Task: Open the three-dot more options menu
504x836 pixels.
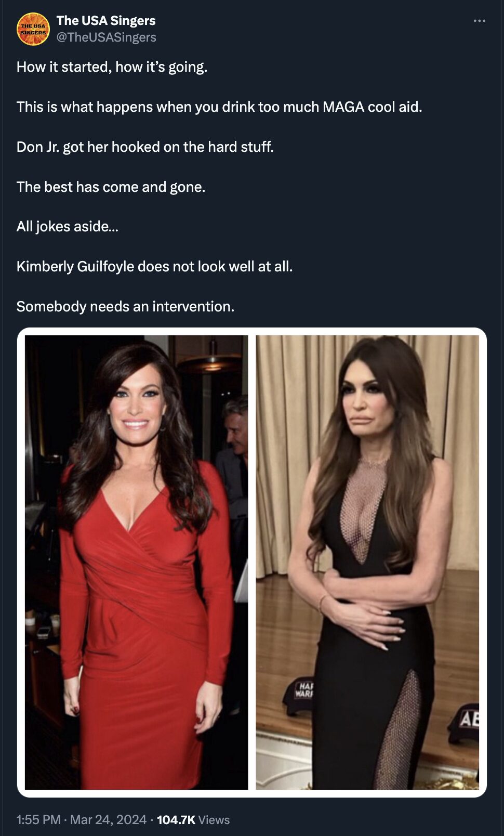Action: (x=479, y=21)
